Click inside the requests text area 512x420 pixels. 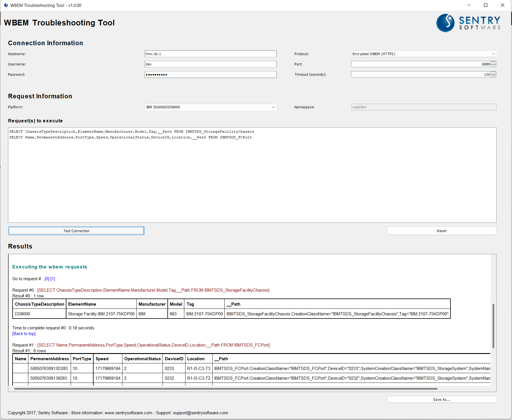click(x=252, y=175)
